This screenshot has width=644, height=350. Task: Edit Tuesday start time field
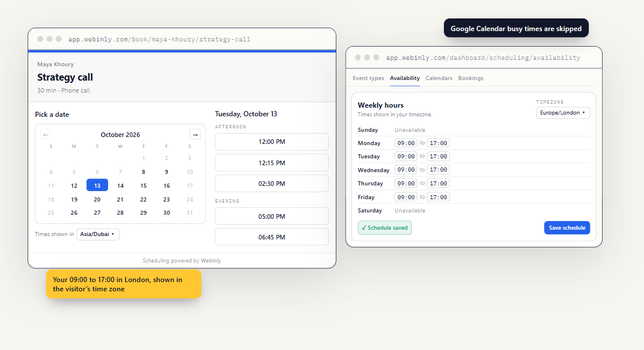tap(406, 156)
